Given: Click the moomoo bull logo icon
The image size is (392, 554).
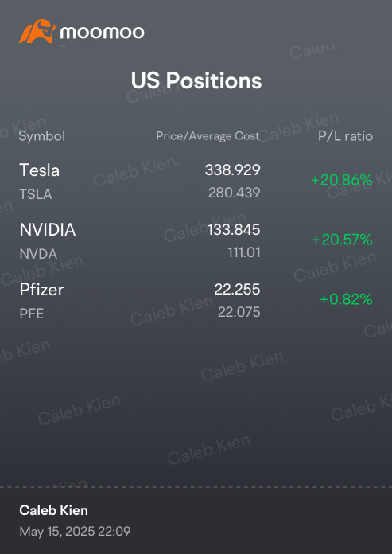Looking at the screenshot, I should (x=37, y=32).
